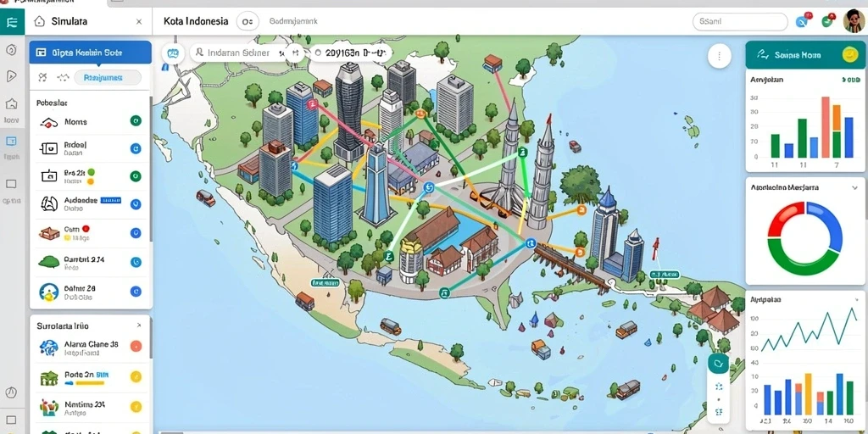This screenshot has width=868, height=434.
Task: Toggle the blue indicator on Cam row
Action: coord(136,233)
